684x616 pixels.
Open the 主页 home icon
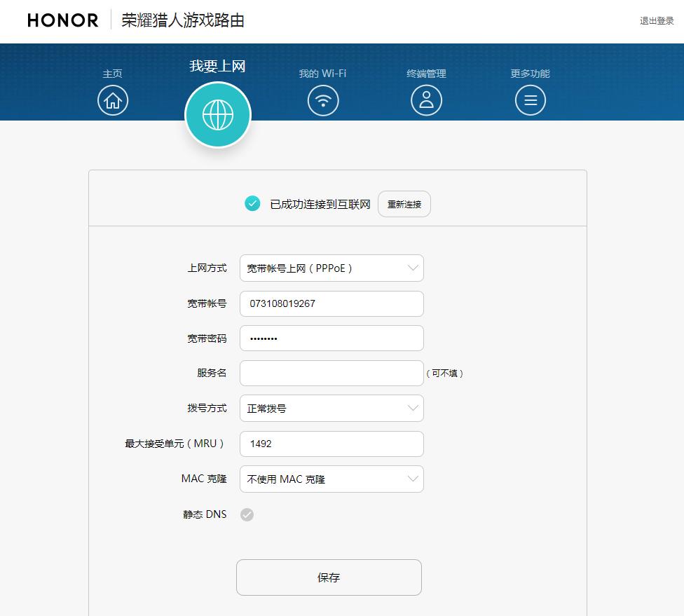click(112, 100)
